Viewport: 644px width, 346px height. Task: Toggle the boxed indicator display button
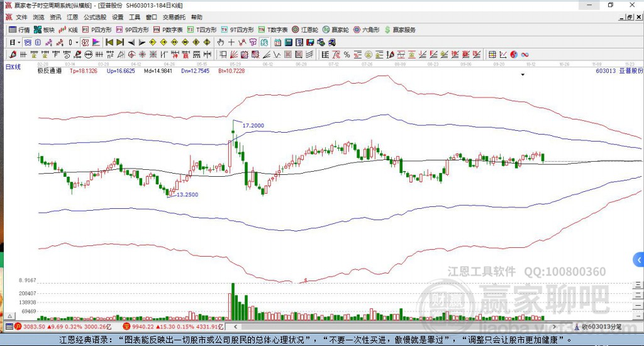(85, 42)
